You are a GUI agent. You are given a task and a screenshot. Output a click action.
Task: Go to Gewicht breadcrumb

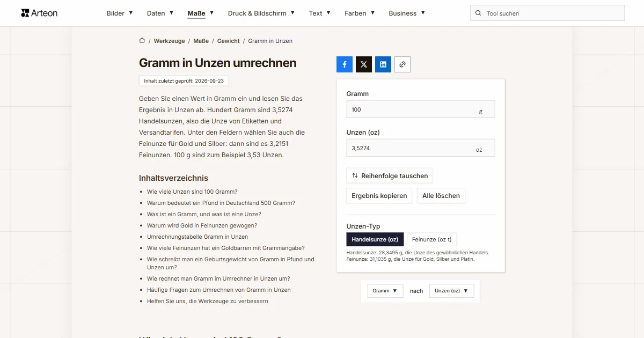[229, 41]
